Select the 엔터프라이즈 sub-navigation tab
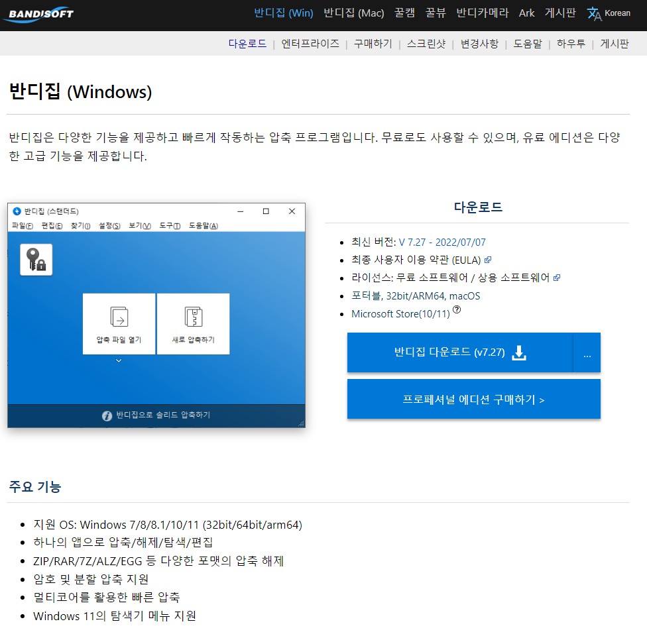The image size is (647, 644). tap(310, 44)
